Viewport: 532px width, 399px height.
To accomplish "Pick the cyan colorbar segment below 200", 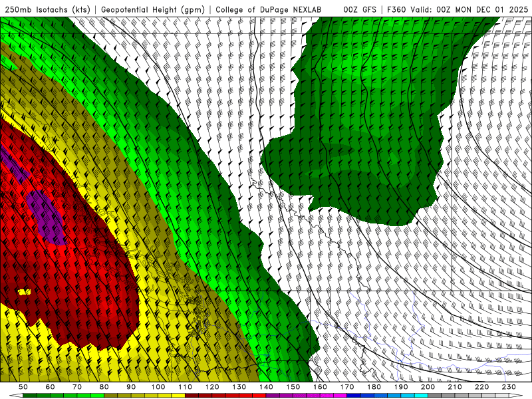I will 421,396.
